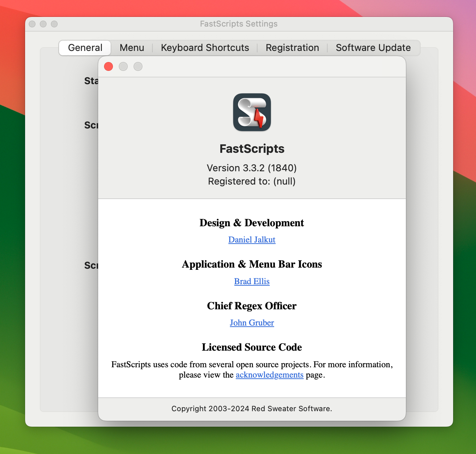Screen dimensions: 476x454
Task: Zoom the FastScripts Settings window
Action: click(54, 24)
